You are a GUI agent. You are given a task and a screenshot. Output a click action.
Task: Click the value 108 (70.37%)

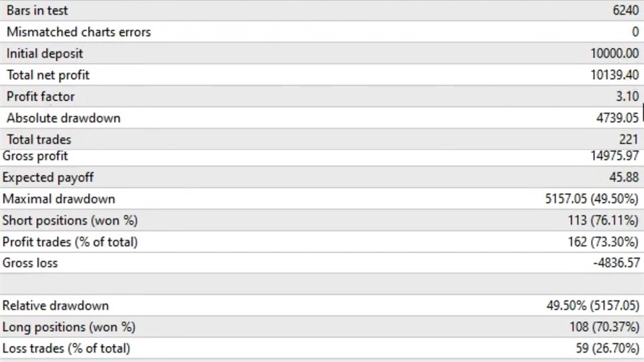tap(604, 327)
